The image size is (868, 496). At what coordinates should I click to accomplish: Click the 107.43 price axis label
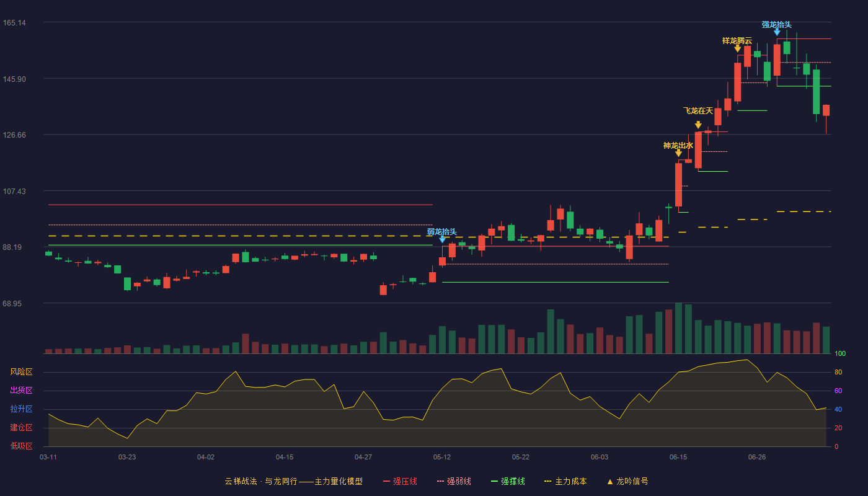(x=14, y=192)
